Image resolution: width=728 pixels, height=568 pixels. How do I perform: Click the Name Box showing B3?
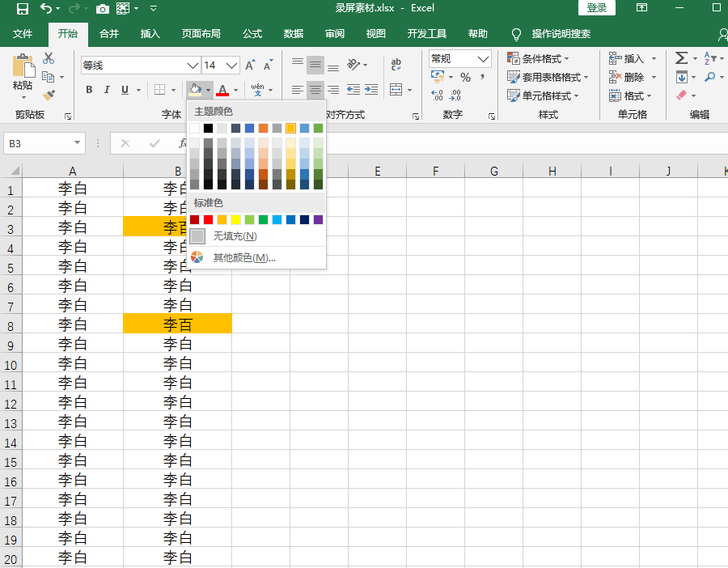click(x=37, y=143)
